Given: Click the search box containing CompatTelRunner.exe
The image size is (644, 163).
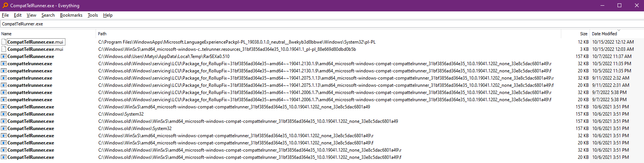Looking at the screenshot, I should pyautogui.click(x=322, y=24).
